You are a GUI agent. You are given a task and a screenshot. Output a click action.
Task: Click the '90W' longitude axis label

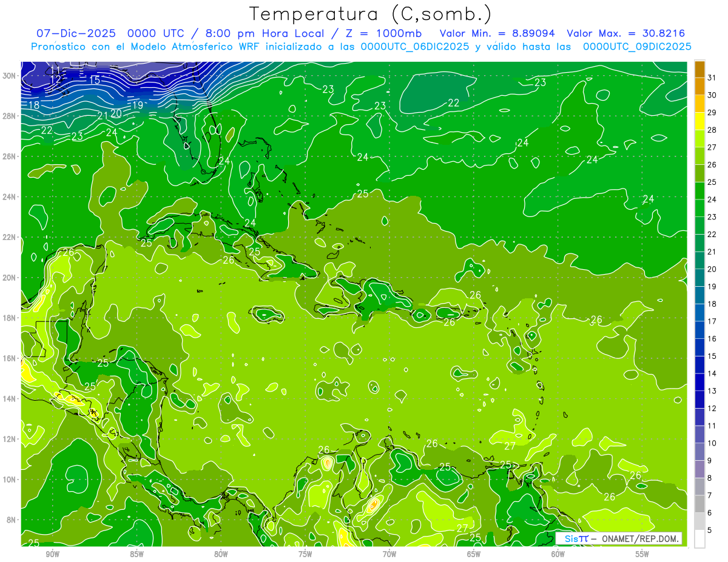point(52,554)
